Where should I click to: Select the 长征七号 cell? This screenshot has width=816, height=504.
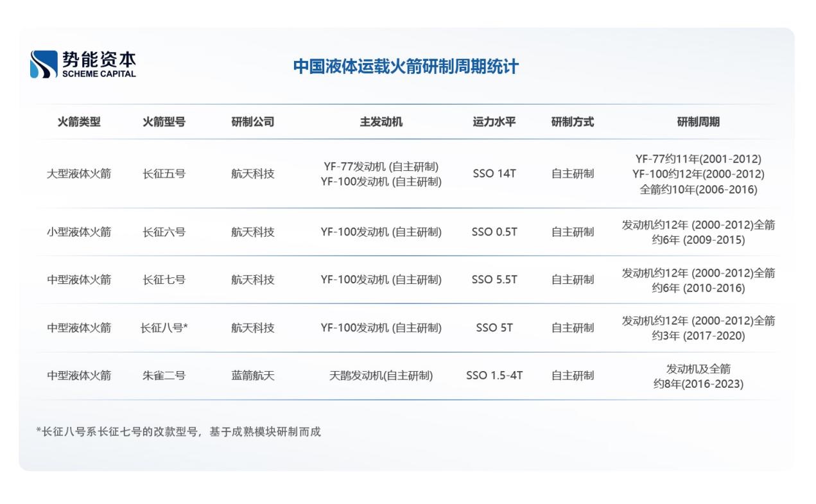[164, 279]
